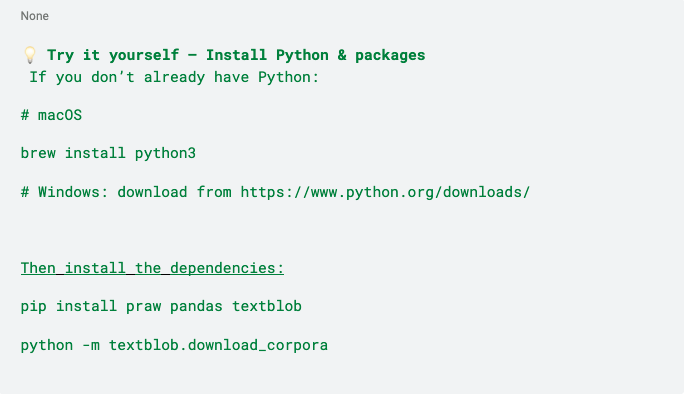Click the light bulb emoji icon
This screenshot has height=394, width=684.
[x=30, y=55]
